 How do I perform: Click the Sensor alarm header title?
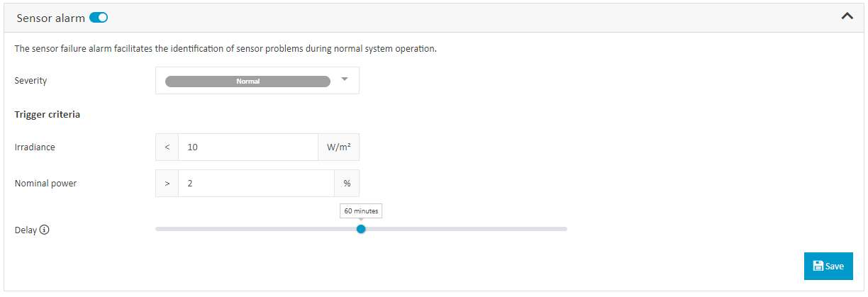[51, 18]
